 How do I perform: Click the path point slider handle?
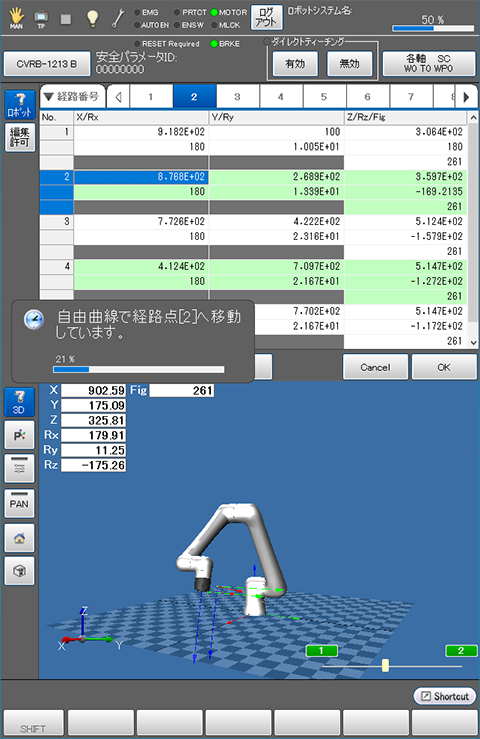click(x=385, y=665)
